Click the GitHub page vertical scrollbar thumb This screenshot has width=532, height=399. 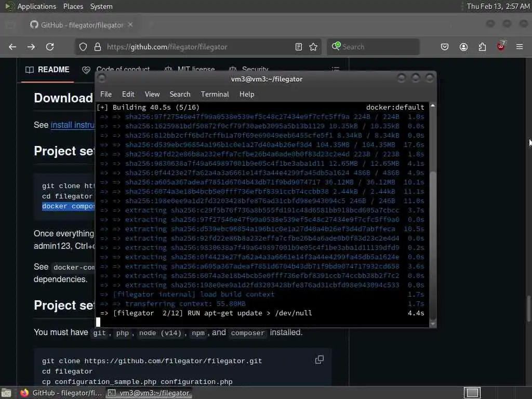tap(528, 308)
